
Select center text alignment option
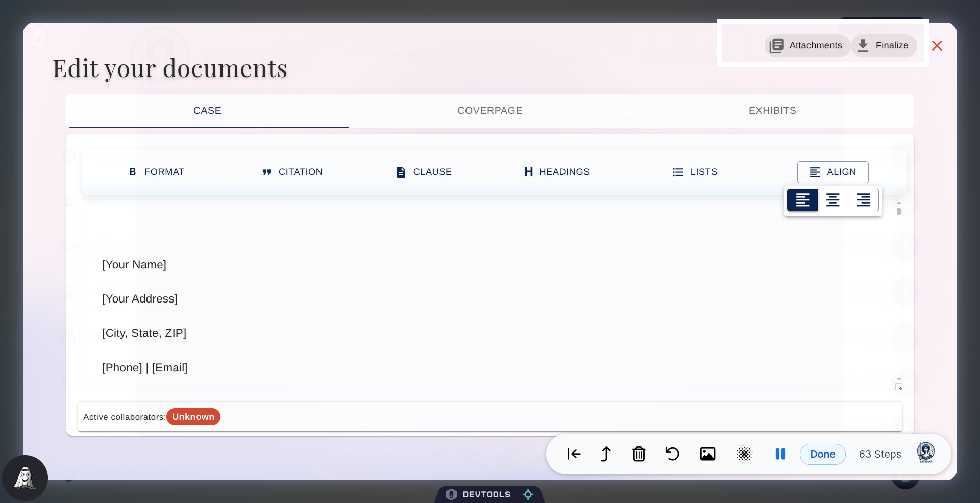pyautogui.click(x=832, y=200)
